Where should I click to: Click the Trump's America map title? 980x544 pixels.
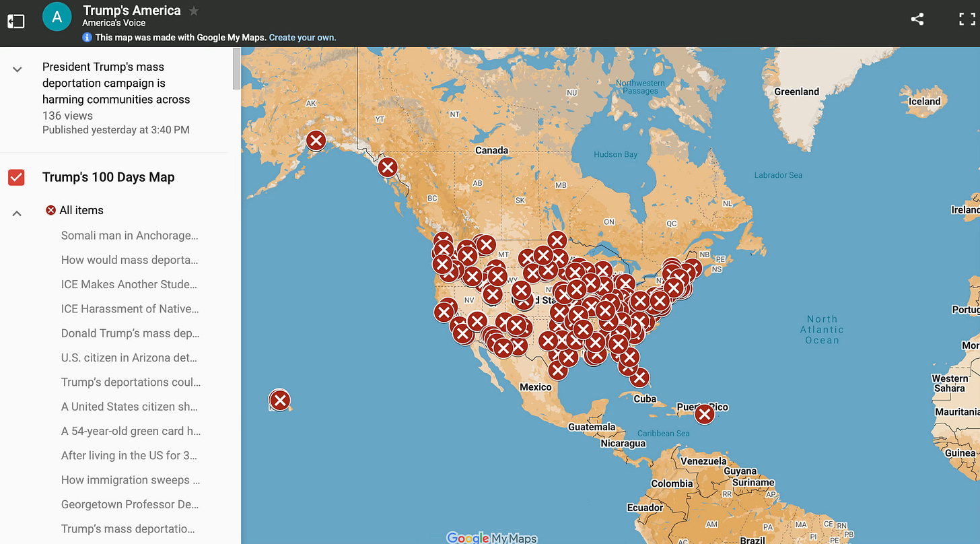point(131,11)
